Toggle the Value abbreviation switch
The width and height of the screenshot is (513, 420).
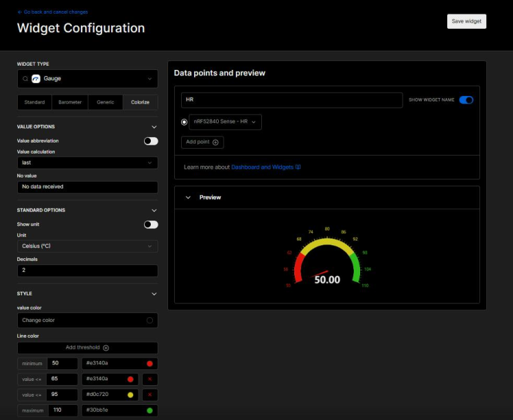click(150, 141)
